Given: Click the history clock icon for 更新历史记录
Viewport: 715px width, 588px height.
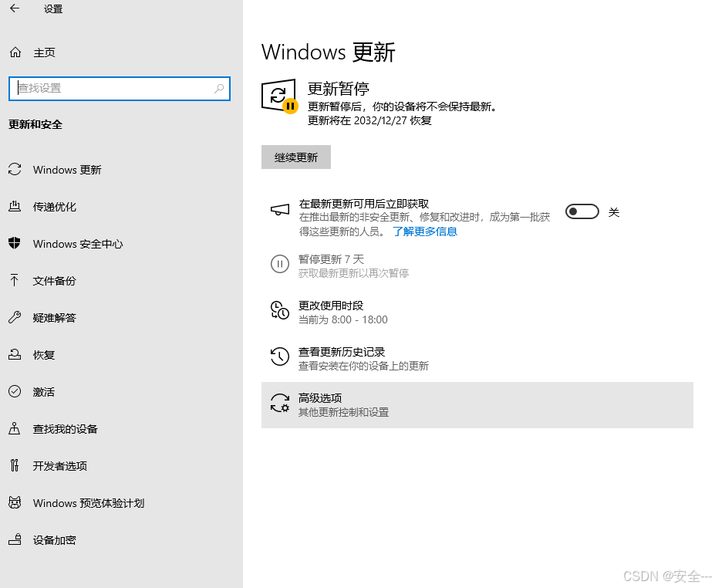Looking at the screenshot, I should click(x=280, y=357).
